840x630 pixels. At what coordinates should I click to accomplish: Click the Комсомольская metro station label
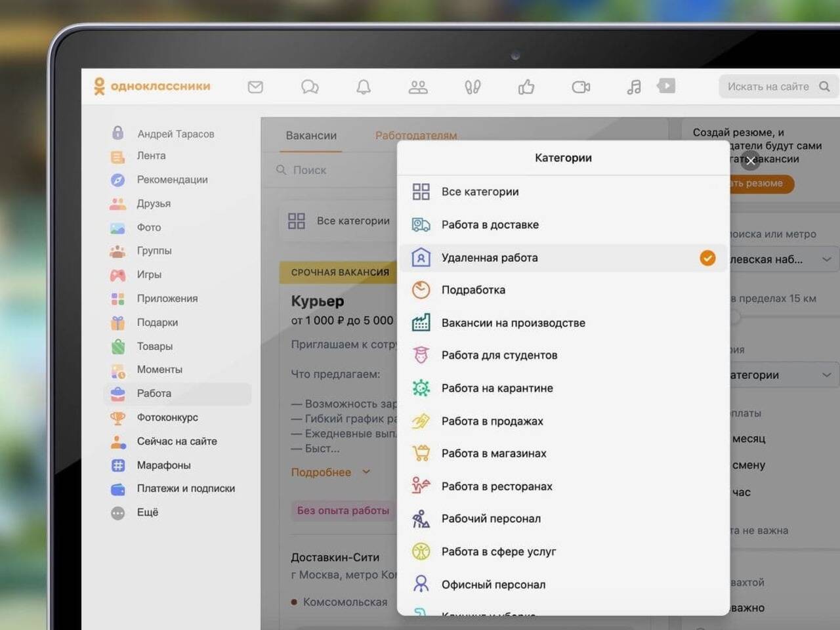coord(345,602)
